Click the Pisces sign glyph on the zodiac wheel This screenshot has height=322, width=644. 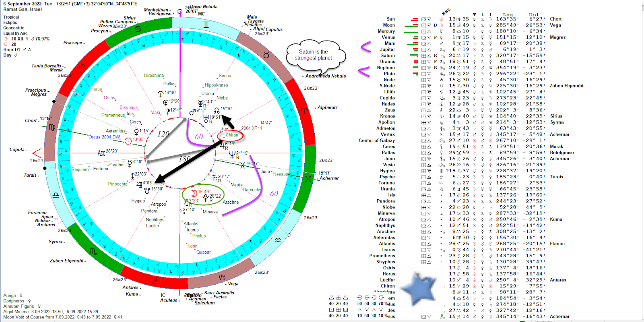tap(308, 179)
